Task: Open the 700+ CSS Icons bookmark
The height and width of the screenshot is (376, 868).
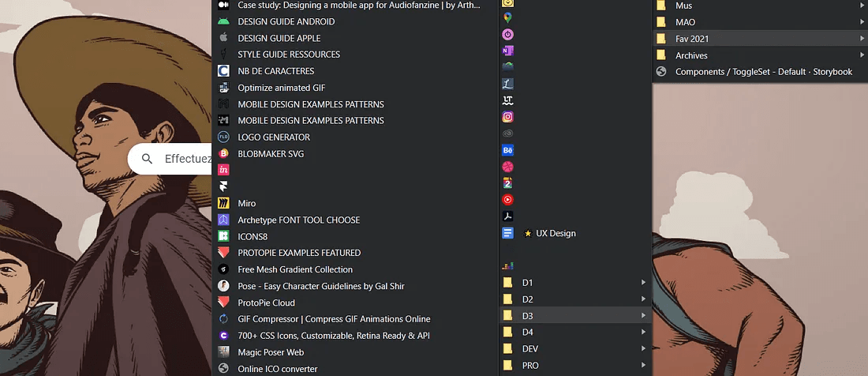Action: 355,336
